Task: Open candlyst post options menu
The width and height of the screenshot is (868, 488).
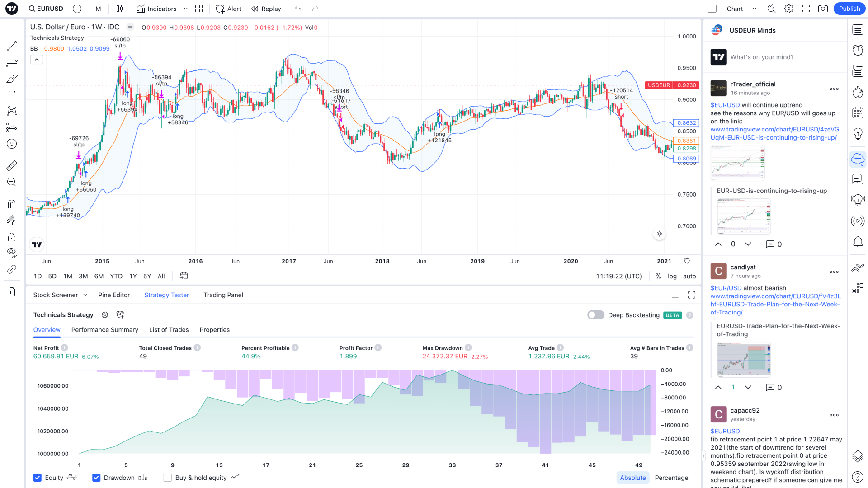Action: [x=834, y=272]
